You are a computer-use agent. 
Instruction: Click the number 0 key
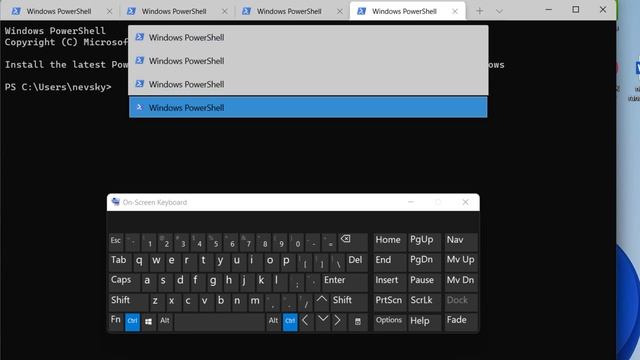(x=297, y=241)
